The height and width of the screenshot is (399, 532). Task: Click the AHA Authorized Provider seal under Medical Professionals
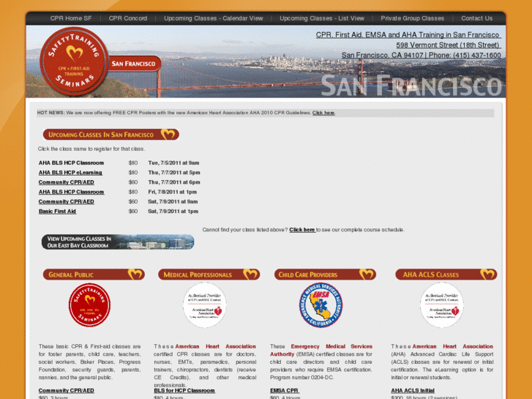point(205,305)
